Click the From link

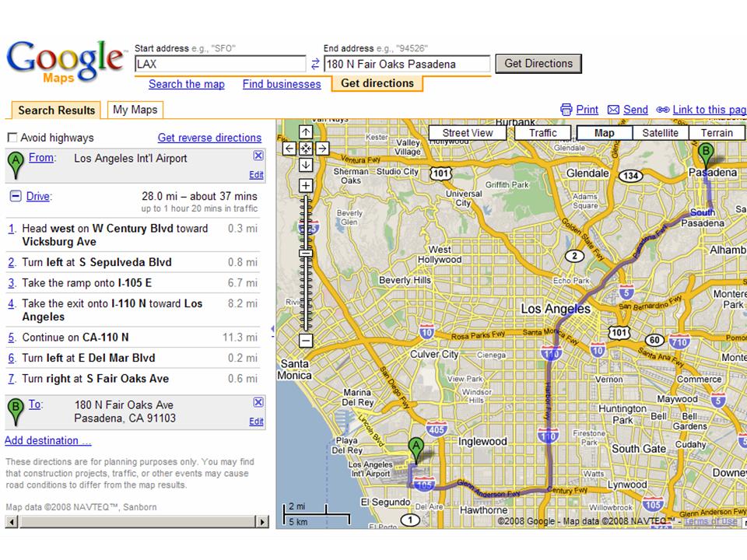coord(41,158)
